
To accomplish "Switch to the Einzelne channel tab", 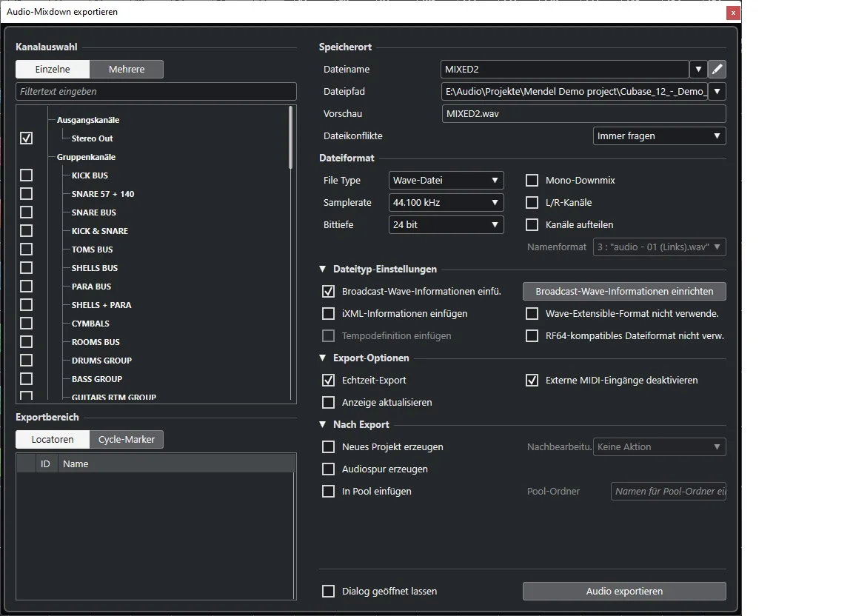I will [53, 69].
